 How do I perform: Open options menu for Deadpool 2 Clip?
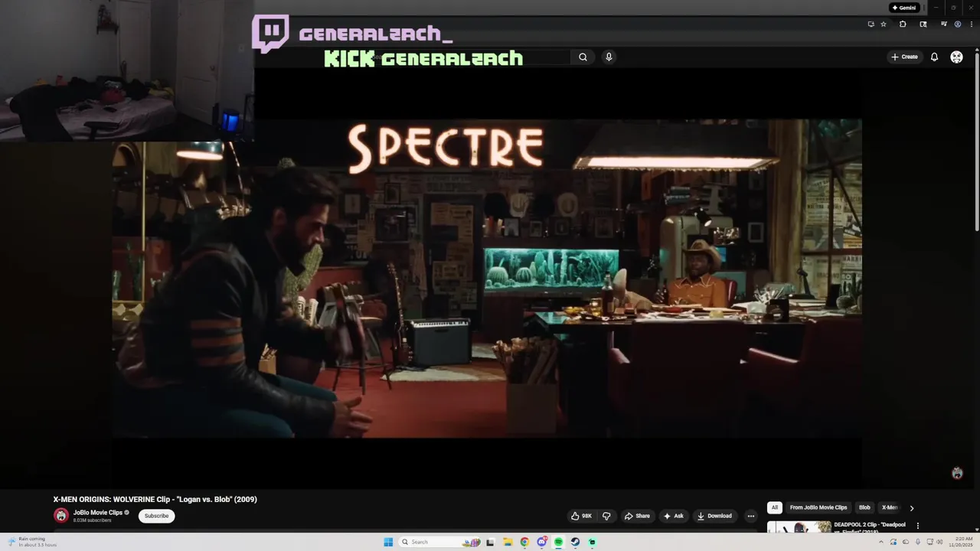click(917, 526)
